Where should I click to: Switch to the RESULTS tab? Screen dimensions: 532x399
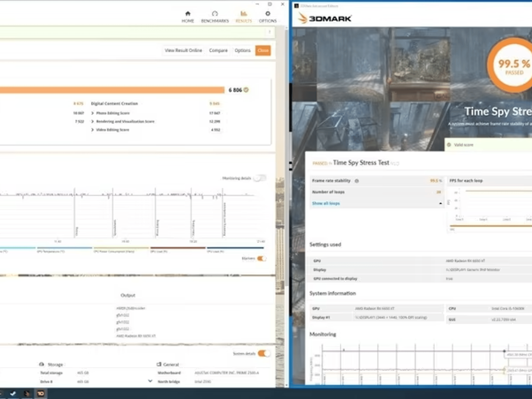(244, 17)
